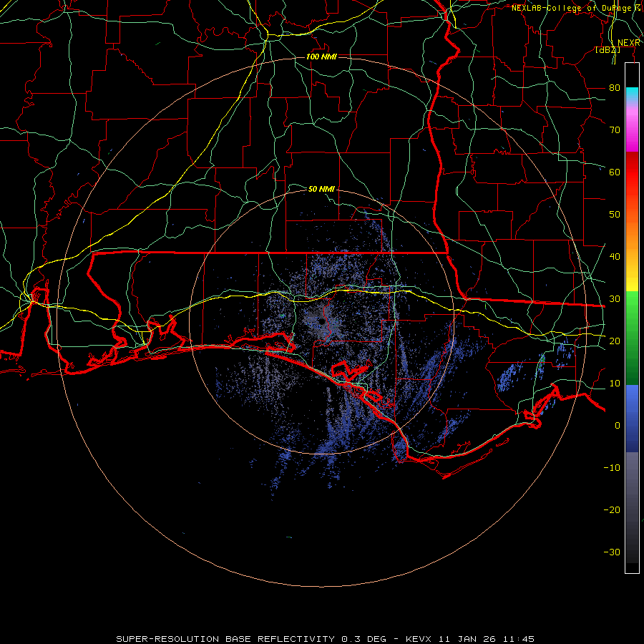Click the 60 value on dBZ scale

pos(615,172)
